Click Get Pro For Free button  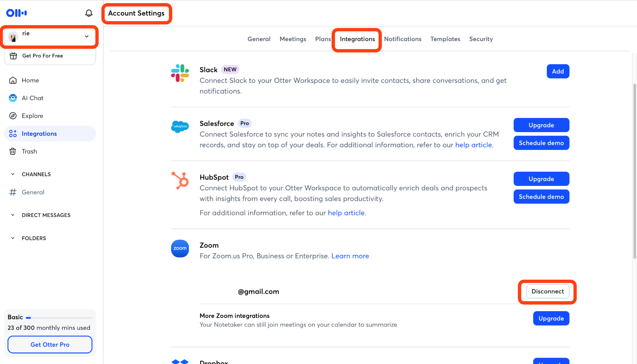click(x=50, y=56)
